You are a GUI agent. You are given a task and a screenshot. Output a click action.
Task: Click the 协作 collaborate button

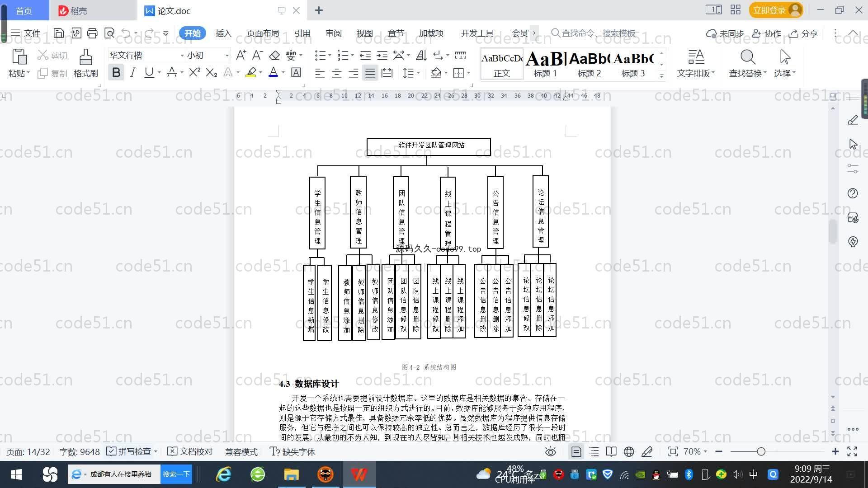767,33
